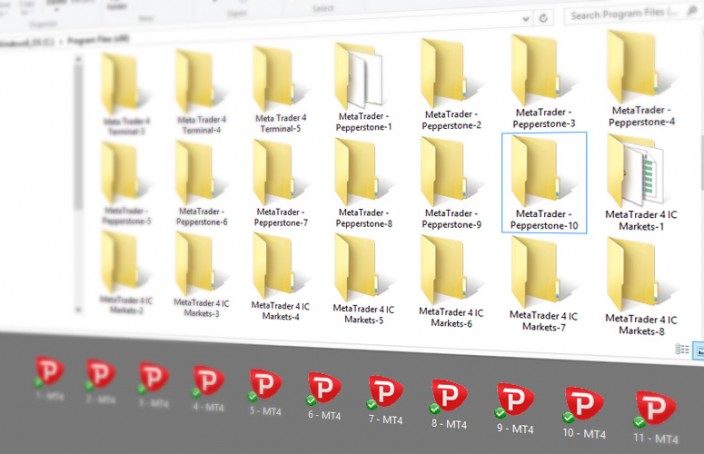Open MetaTrader - Pepperstone-1 folder
The height and width of the screenshot is (454, 704).
point(364,88)
